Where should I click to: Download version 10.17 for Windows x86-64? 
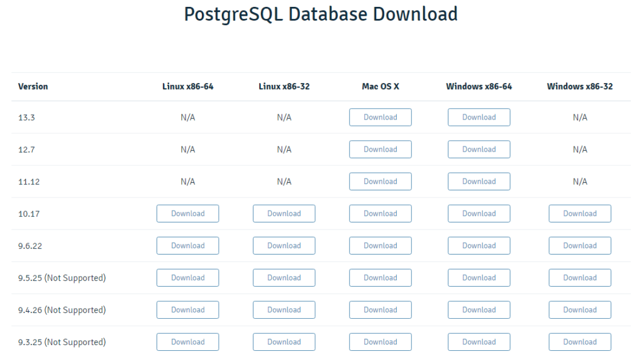(479, 213)
